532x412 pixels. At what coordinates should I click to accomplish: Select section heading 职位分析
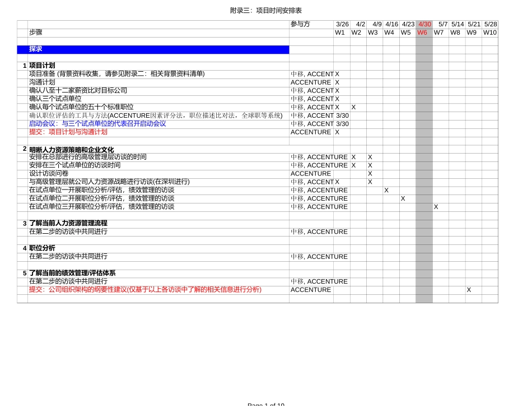[42, 248]
